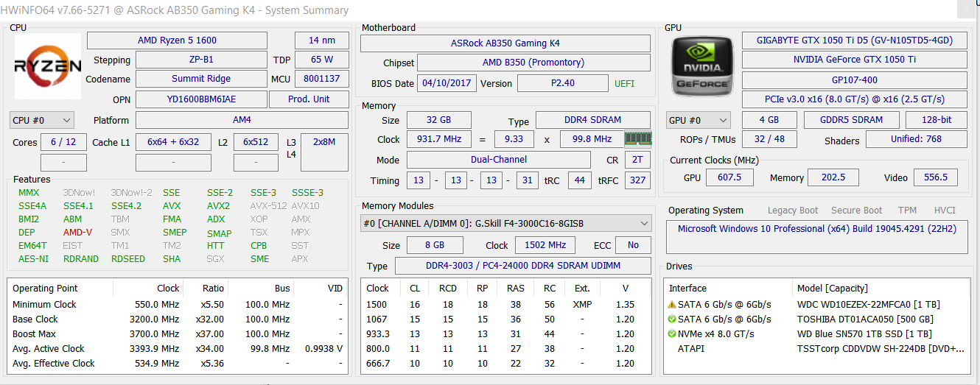
Task: Open the CPU #0 selector dropdown
Action: 42,120
